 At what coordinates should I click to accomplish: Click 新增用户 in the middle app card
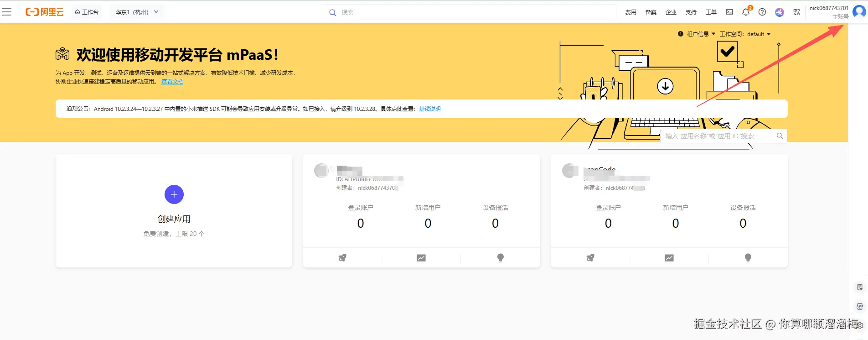coord(428,208)
